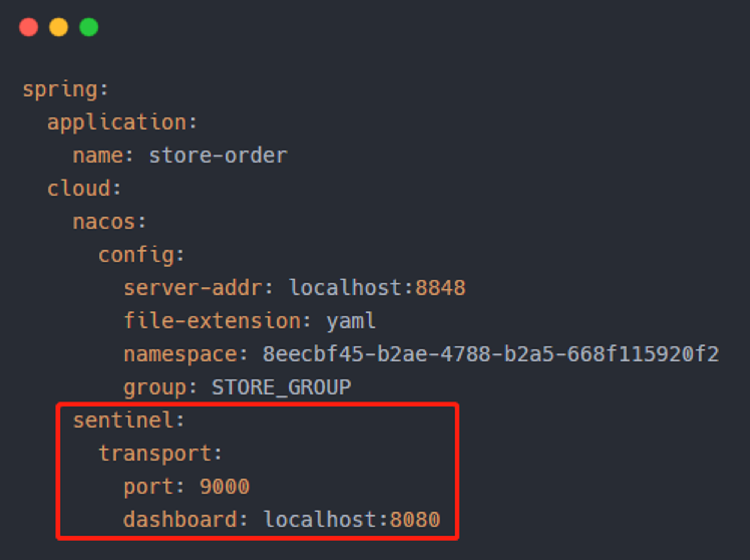Select the value 'localhost:8080'
The height and width of the screenshot is (560, 750).
tap(352, 519)
